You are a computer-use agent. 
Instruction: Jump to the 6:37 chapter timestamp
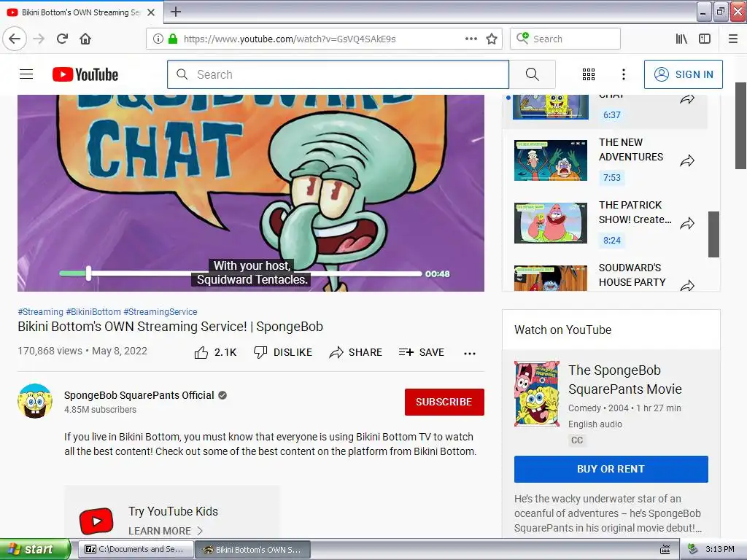click(612, 114)
